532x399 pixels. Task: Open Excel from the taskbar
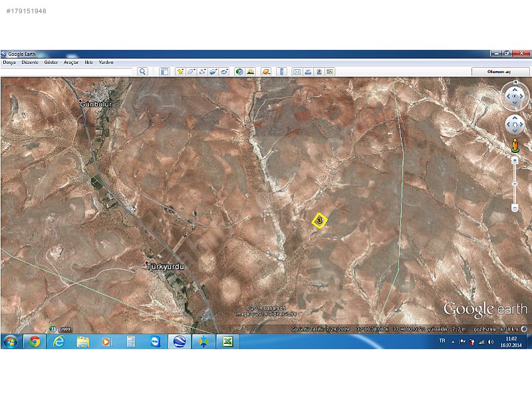[227, 341]
